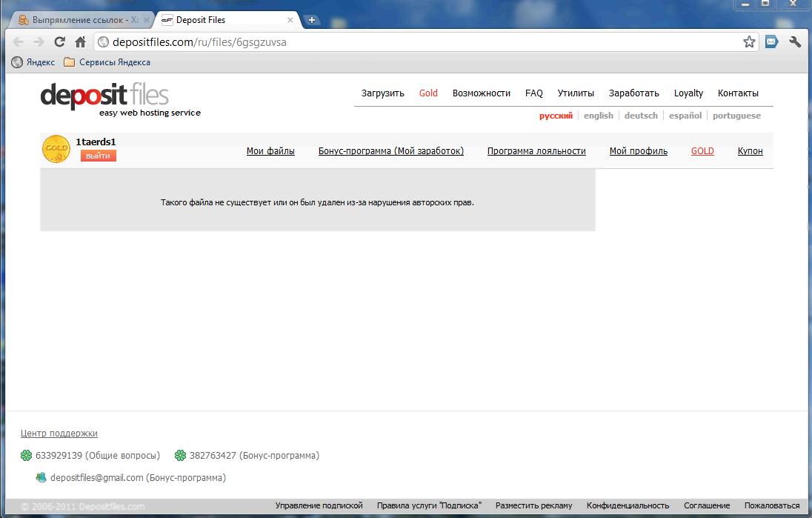The height and width of the screenshot is (518, 812).
Task: Click username 1taerds1
Action: [96, 142]
